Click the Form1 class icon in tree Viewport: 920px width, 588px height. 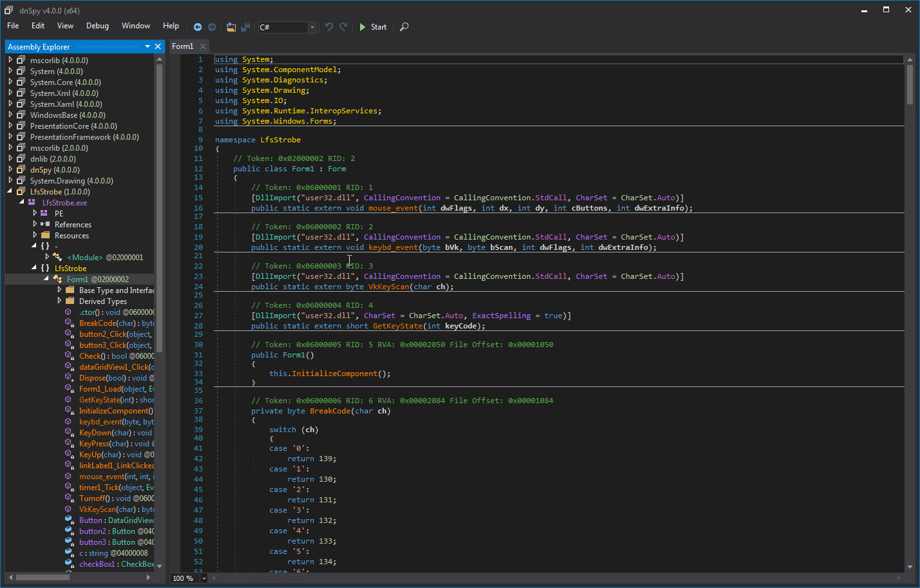pos(57,280)
